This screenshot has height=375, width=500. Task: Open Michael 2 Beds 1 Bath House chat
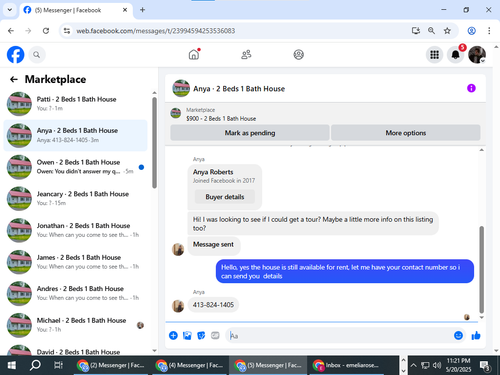[76, 325]
